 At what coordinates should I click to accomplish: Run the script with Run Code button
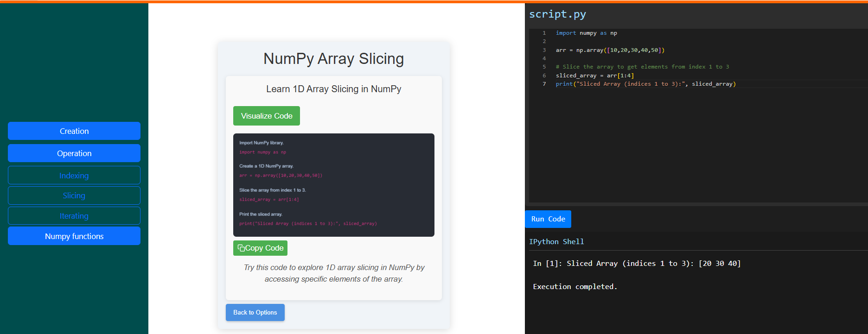[x=548, y=219]
